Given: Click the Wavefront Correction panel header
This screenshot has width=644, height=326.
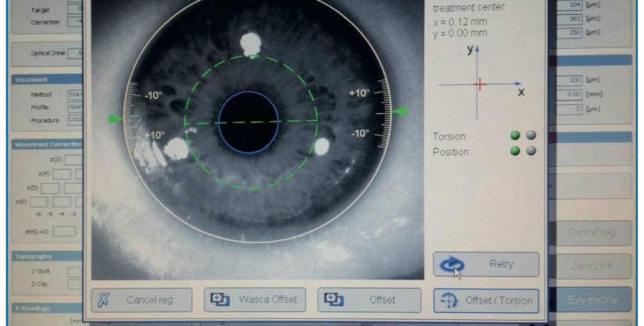Looking at the screenshot, I should (x=47, y=144).
